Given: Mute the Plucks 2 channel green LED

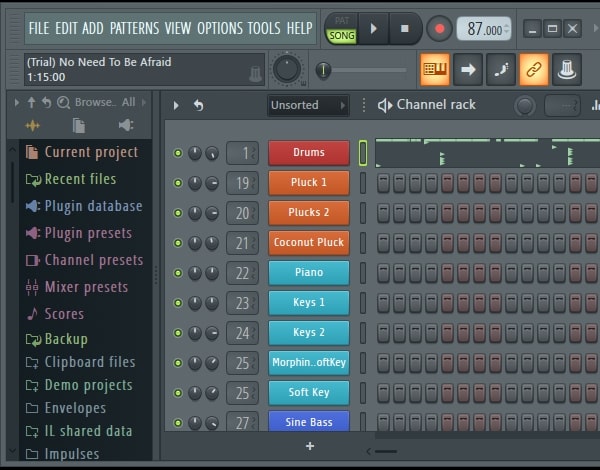Looking at the screenshot, I should click(178, 213).
